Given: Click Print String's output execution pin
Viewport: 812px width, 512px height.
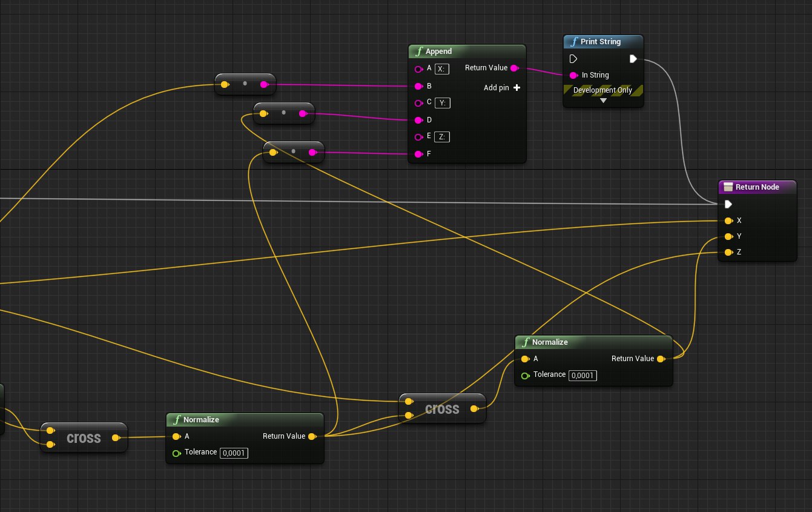Looking at the screenshot, I should point(633,59).
